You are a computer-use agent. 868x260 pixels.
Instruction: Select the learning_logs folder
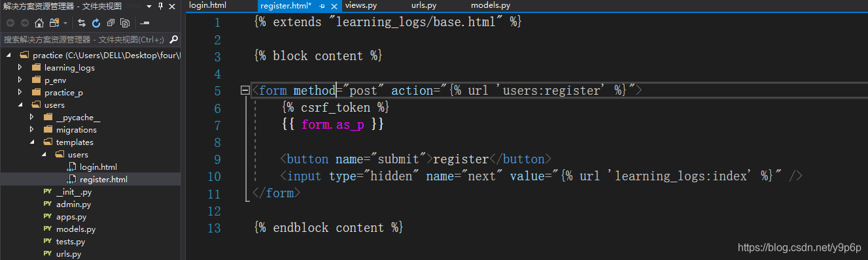(x=69, y=67)
